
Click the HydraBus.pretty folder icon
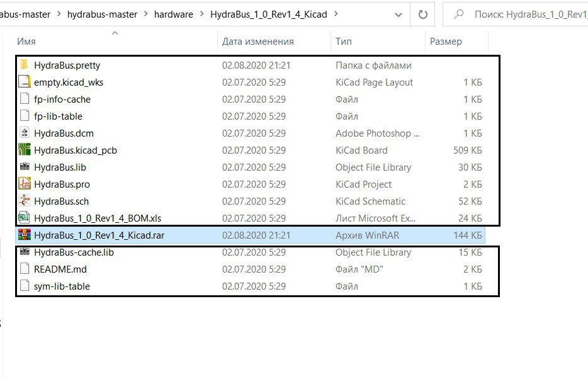[x=25, y=65]
